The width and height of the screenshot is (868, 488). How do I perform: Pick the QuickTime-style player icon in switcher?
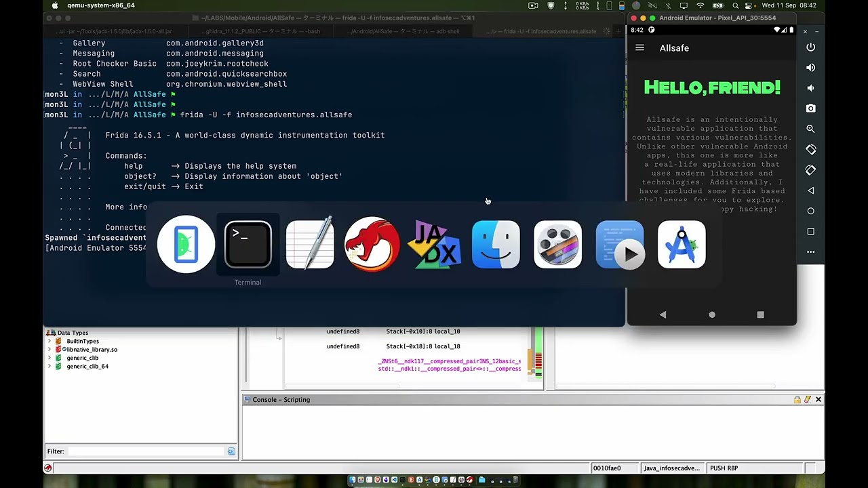(x=620, y=245)
